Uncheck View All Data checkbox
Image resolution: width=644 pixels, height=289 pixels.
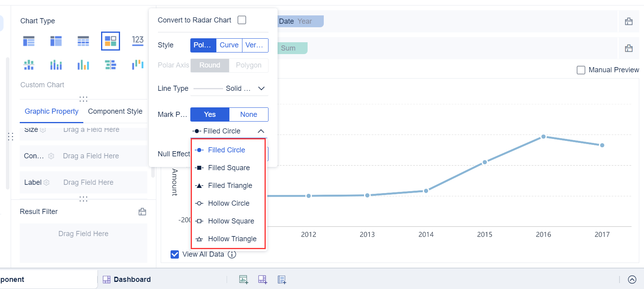175,254
